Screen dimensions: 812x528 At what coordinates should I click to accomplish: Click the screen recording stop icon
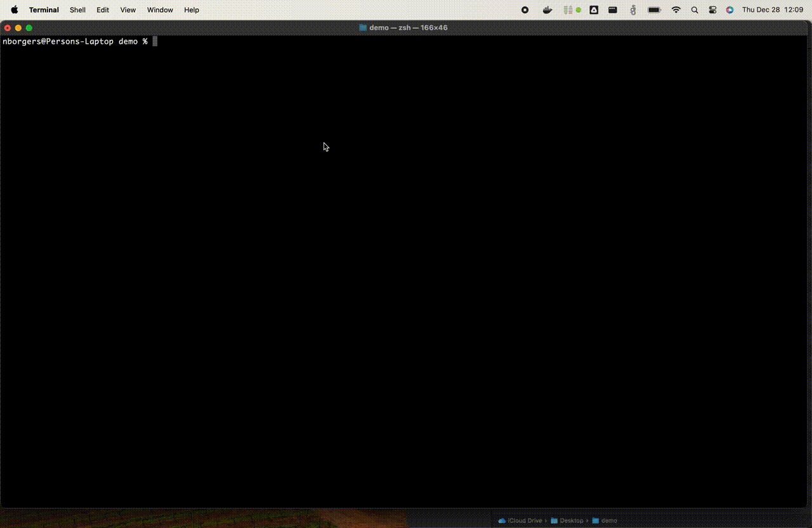point(525,10)
